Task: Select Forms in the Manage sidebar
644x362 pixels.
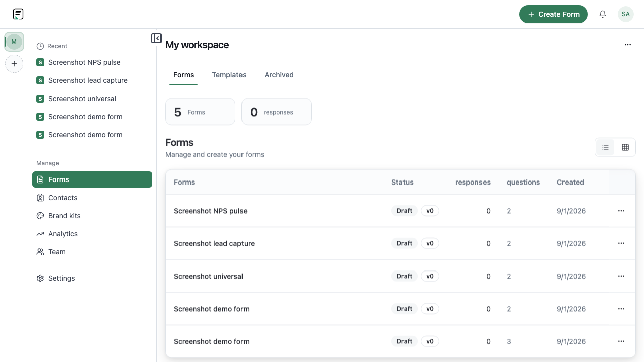Action: pos(92,179)
